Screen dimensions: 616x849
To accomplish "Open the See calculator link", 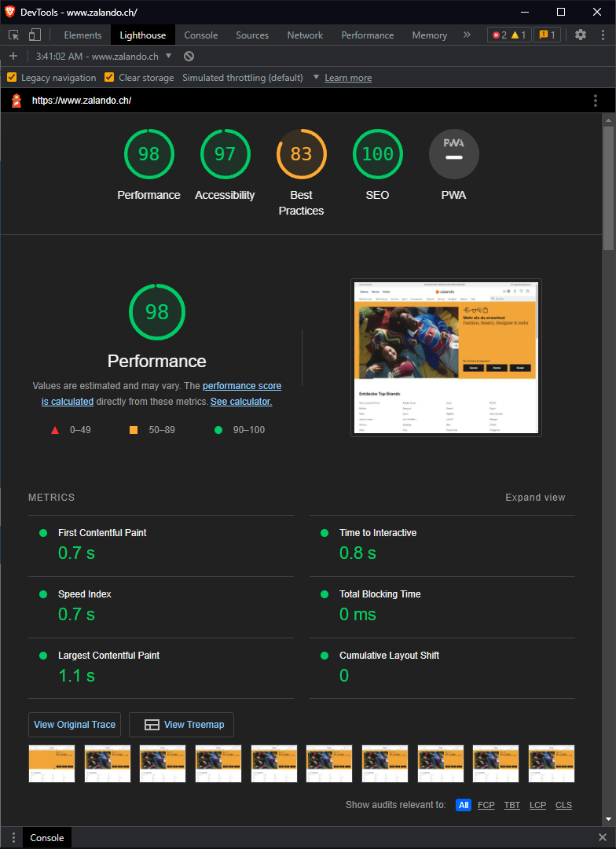I will 241,402.
